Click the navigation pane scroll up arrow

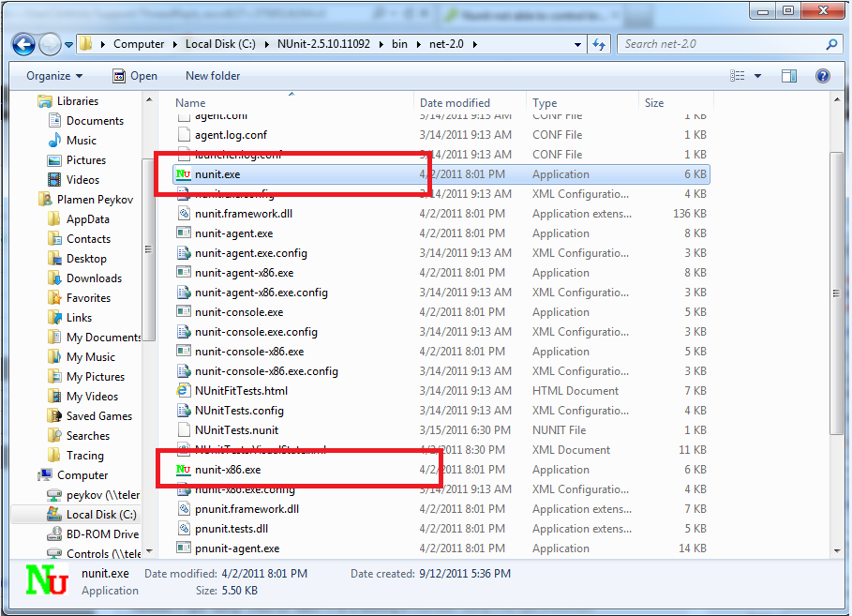point(149,100)
